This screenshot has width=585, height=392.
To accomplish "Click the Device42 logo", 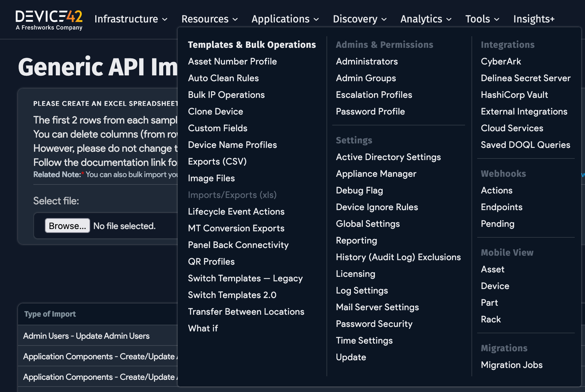I will coord(49,20).
